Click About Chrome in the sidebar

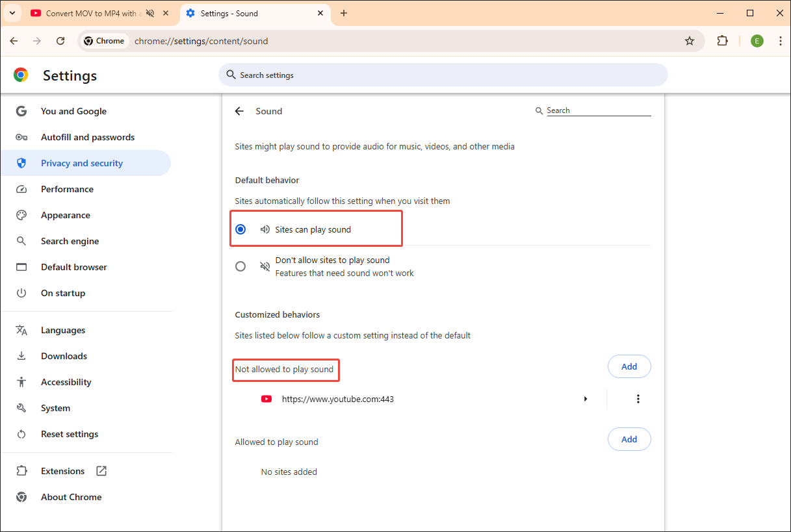(x=71, y=497)
